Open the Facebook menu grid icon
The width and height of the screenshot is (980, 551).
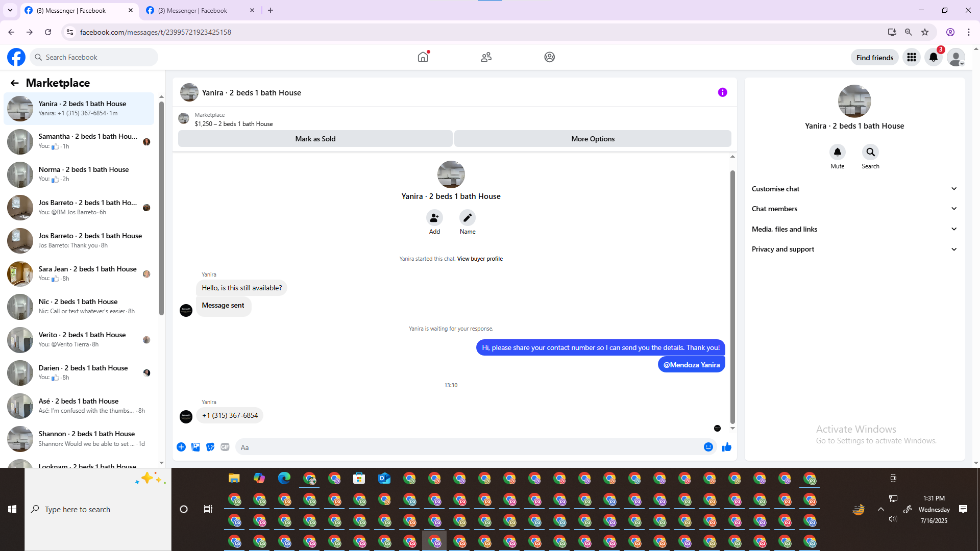pyautogui.click(x=912, y=57)
